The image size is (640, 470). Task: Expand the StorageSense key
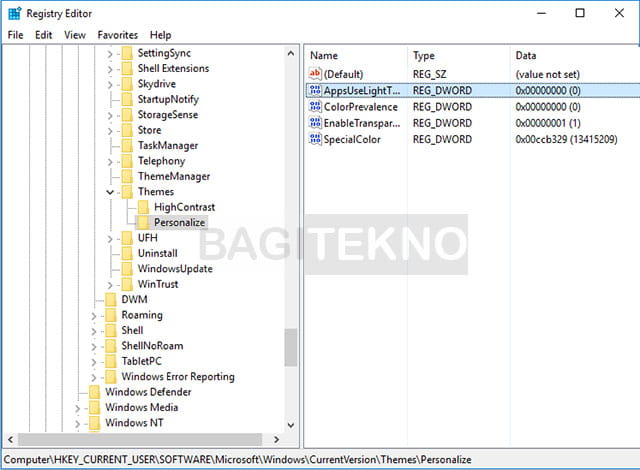point(110,116)
